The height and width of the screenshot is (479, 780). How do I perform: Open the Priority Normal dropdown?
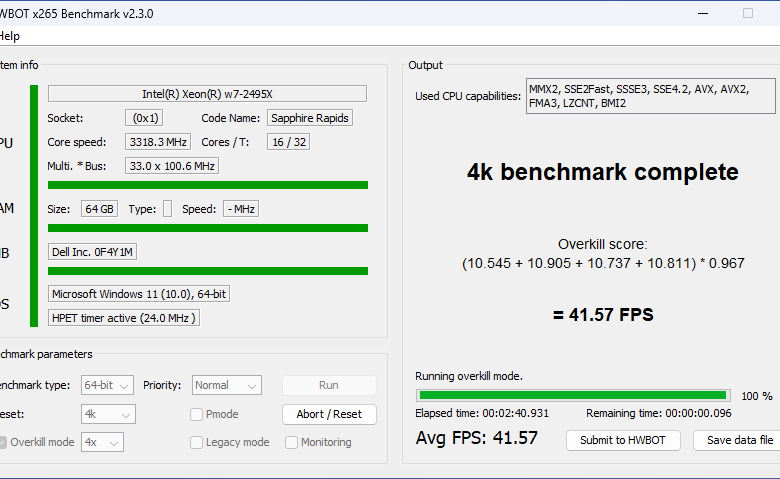[x=227, y=385]
